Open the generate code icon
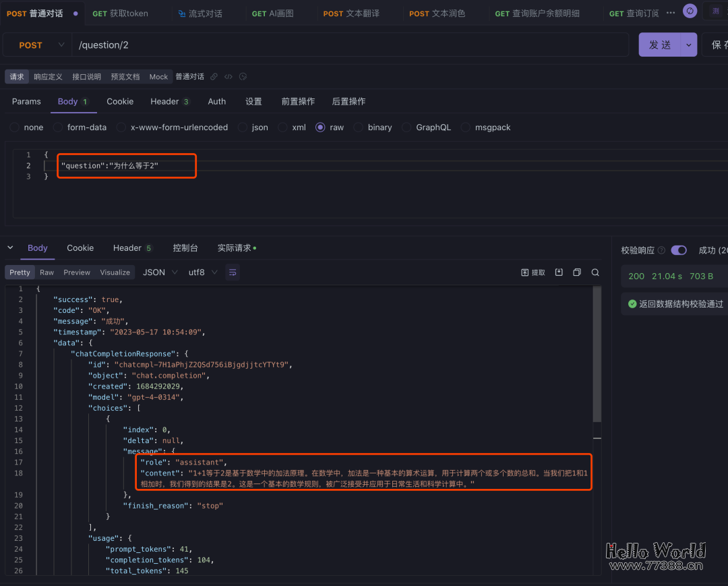 click(x=229, y=77)
